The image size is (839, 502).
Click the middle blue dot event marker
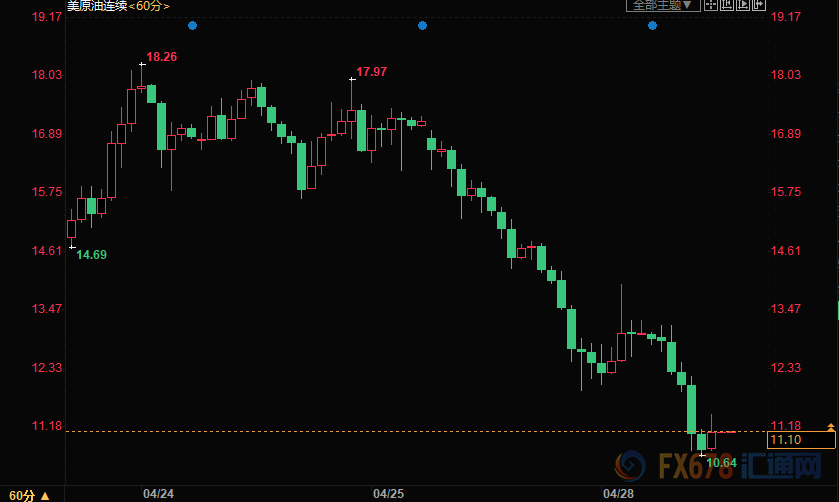422,25
